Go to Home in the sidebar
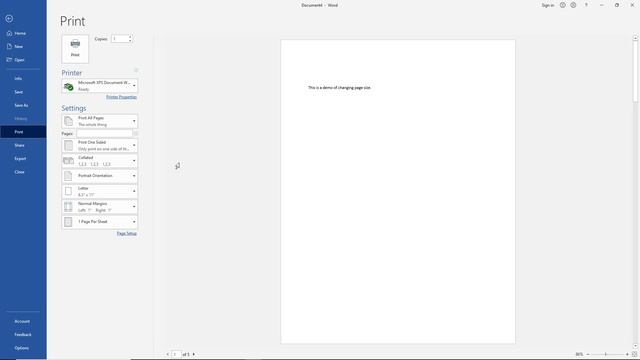This screenshot has height=360, width=640. click(x=23, y=33)
